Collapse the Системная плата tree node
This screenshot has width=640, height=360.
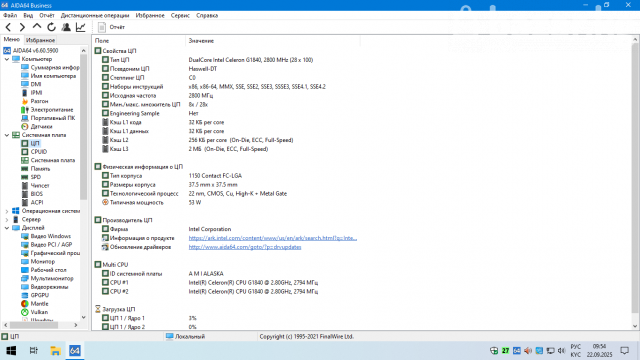(7, 135)
